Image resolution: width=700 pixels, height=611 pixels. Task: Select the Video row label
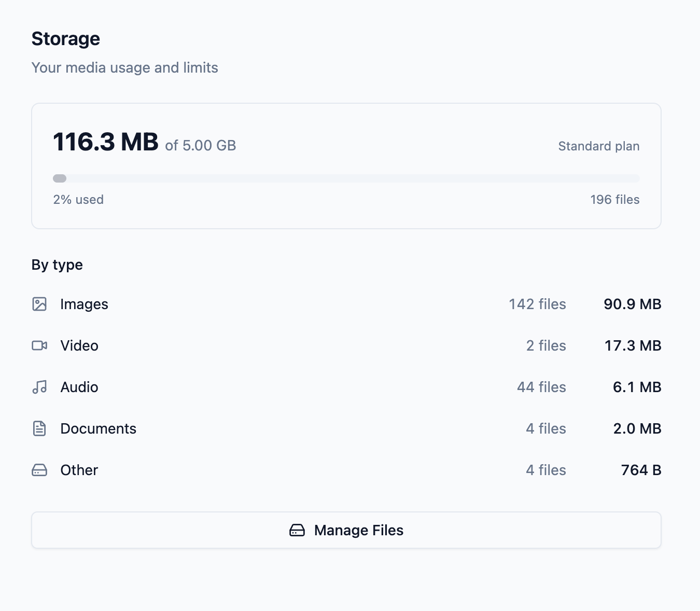pos(79,345)
